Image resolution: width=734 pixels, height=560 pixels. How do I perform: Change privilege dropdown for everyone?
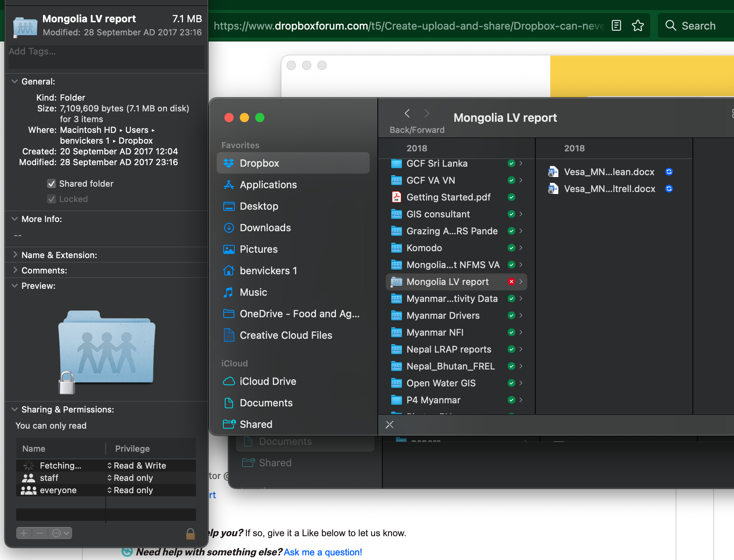point(130,490)
